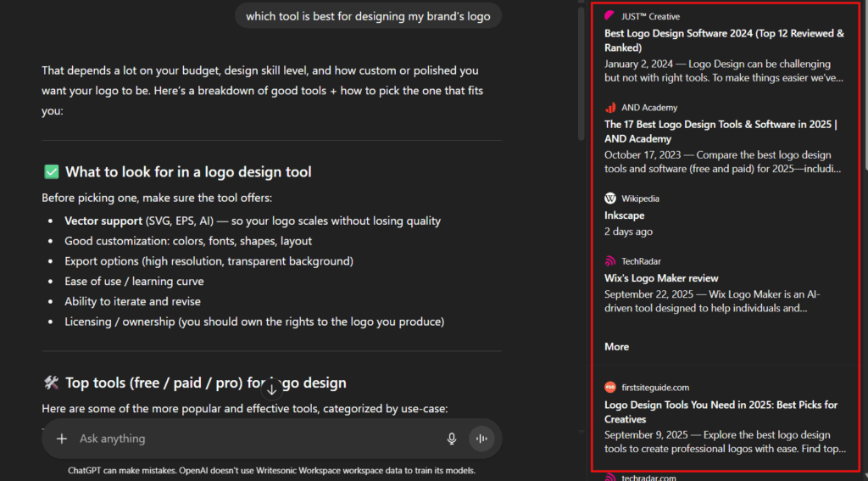Viewport: 868px width, 481px height.
Task: Click the user message bubble about brand's logo
Action: click(368, 16)
